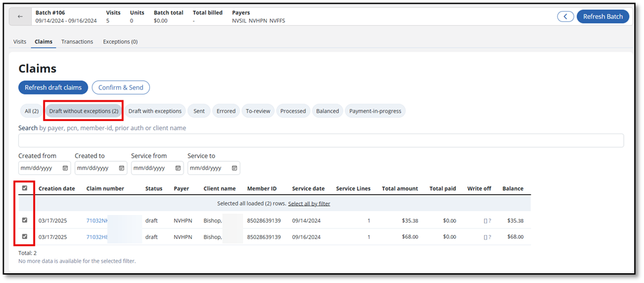Click the collapse chevron beside Refresh Batch

pos(566,16)
